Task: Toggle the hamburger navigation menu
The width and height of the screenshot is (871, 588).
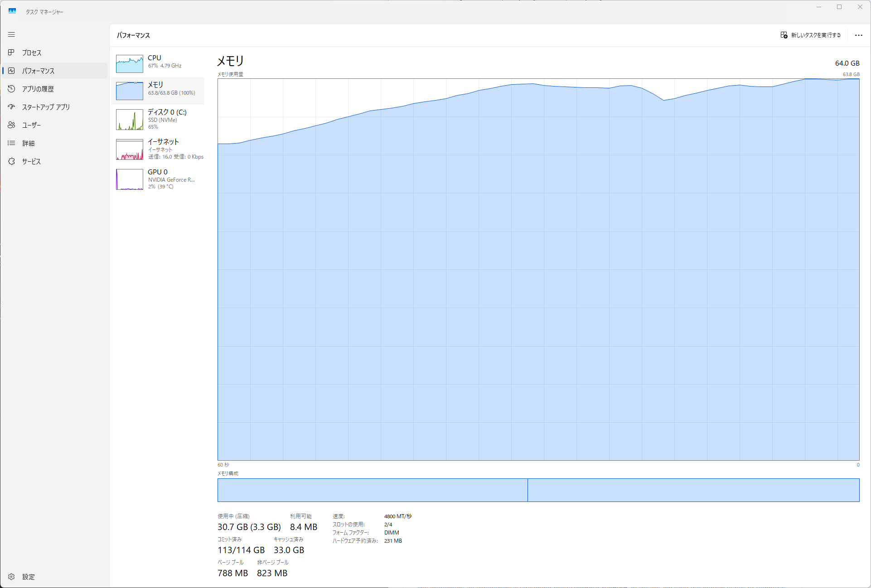Action: click(x=11, y=34)
